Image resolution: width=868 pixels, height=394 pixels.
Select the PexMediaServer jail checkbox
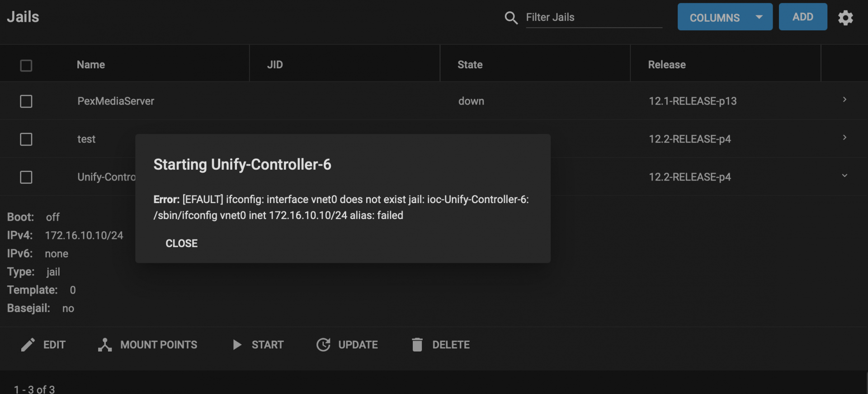tap(26, 101)
